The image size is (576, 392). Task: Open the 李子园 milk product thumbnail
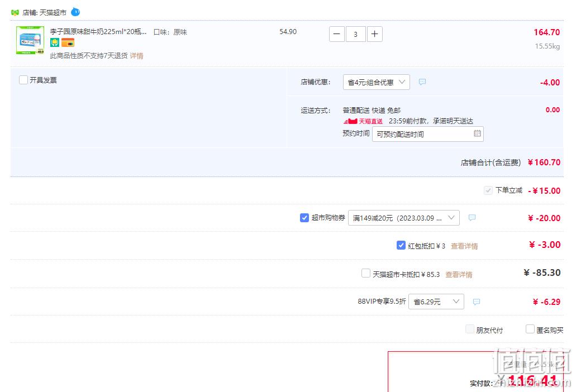(x=30, y=40)
